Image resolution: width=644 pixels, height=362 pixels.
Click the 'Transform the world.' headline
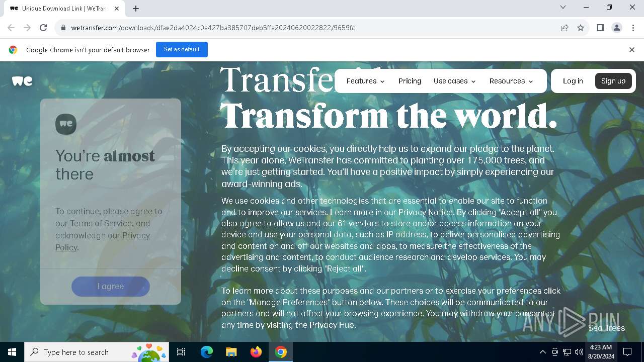coord(389,116)
